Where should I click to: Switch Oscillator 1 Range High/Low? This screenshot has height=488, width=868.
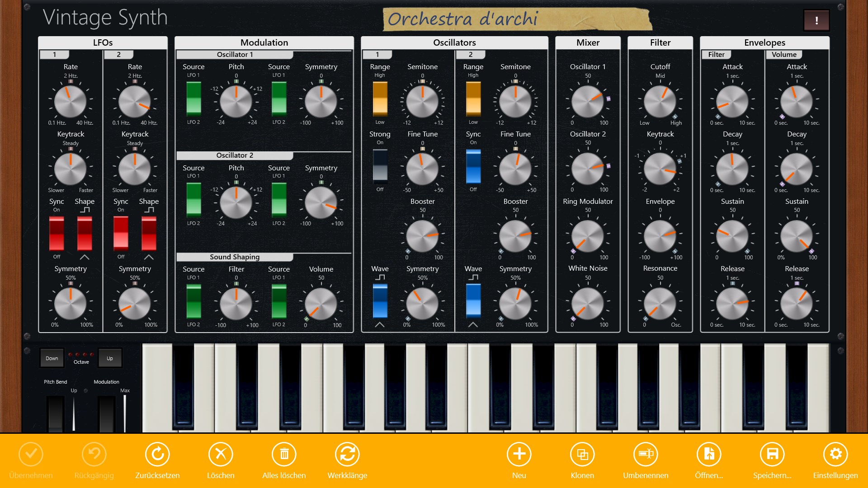(380, 99)
